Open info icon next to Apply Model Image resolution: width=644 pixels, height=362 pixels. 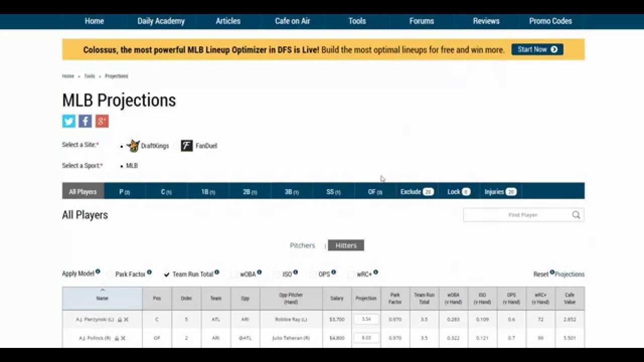98,272
